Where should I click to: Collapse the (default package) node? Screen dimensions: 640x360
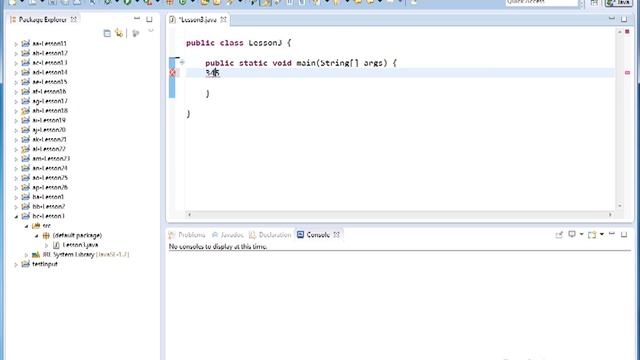click(36, 236)
